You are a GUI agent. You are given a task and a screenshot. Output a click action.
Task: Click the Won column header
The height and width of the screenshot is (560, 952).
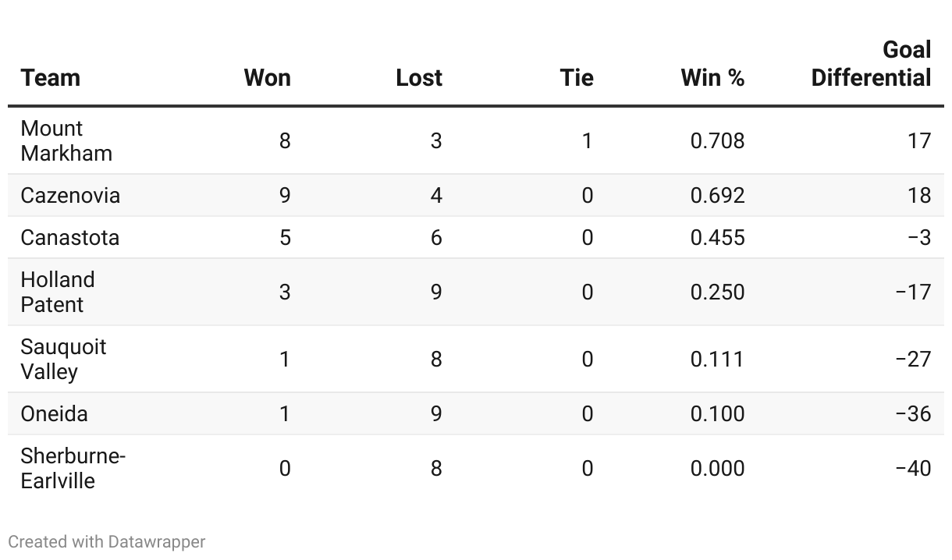coord(267,78)
